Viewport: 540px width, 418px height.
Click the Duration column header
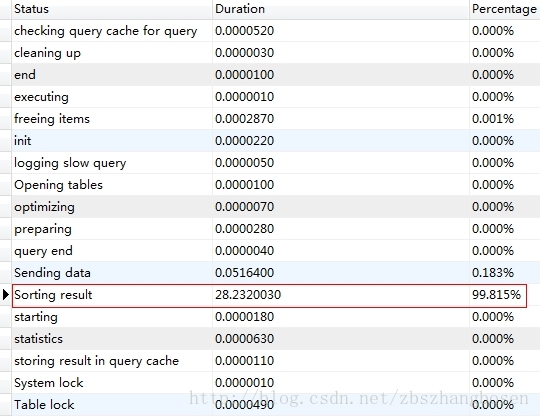[341, 9]
